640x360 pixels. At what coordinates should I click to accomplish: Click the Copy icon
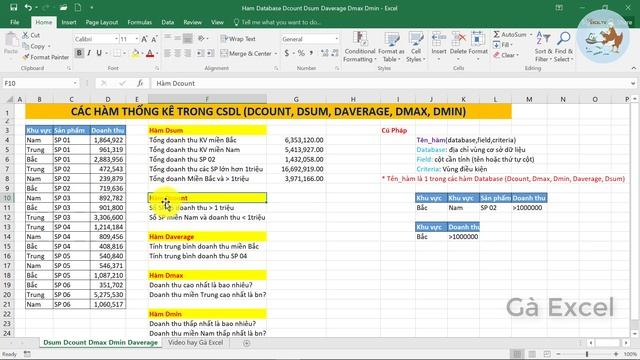click(x=26, y=46)
